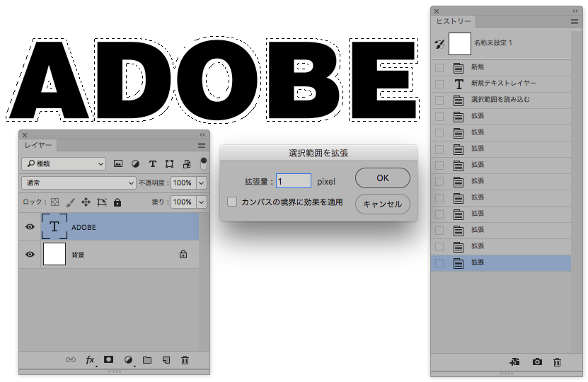Open 不透明度 opacity dropdown arrow
The height and width of the screenshot is (382, 588).
[202, 183]
